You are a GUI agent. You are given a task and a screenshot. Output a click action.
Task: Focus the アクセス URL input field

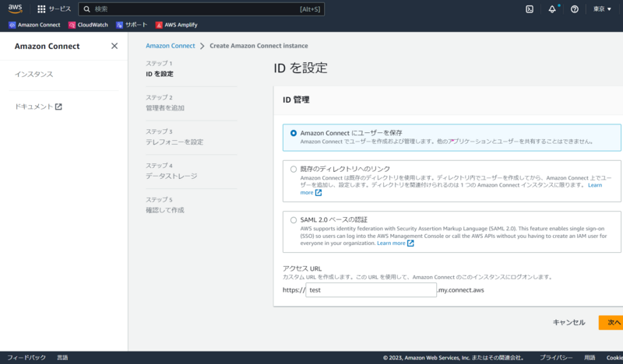(x=371, y=290)
